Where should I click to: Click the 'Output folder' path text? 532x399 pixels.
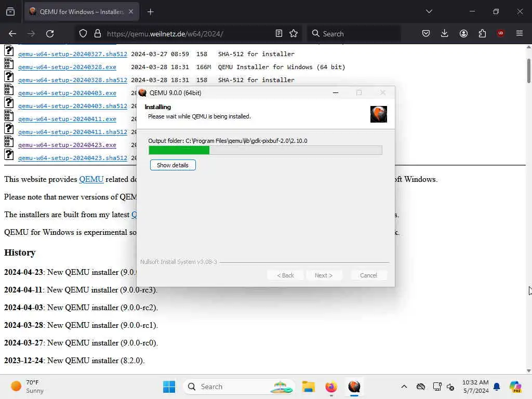point(228,141)
